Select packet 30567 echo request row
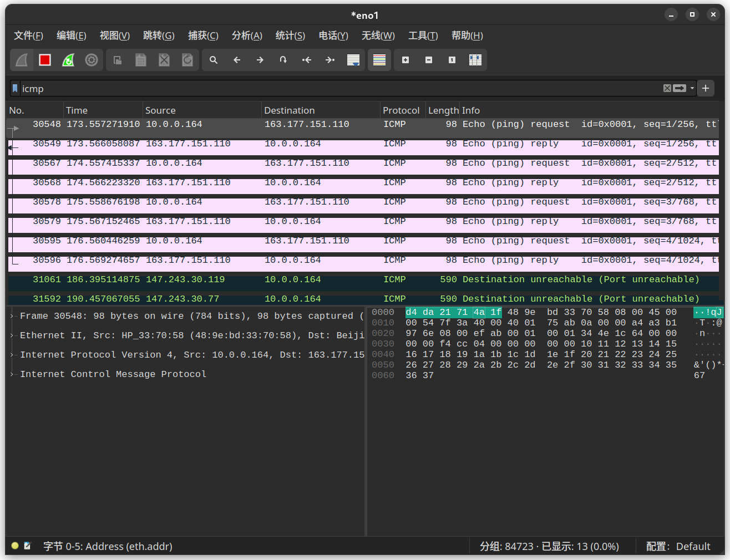Viewport: 730px width, 560px height. (x=363, y=166)
